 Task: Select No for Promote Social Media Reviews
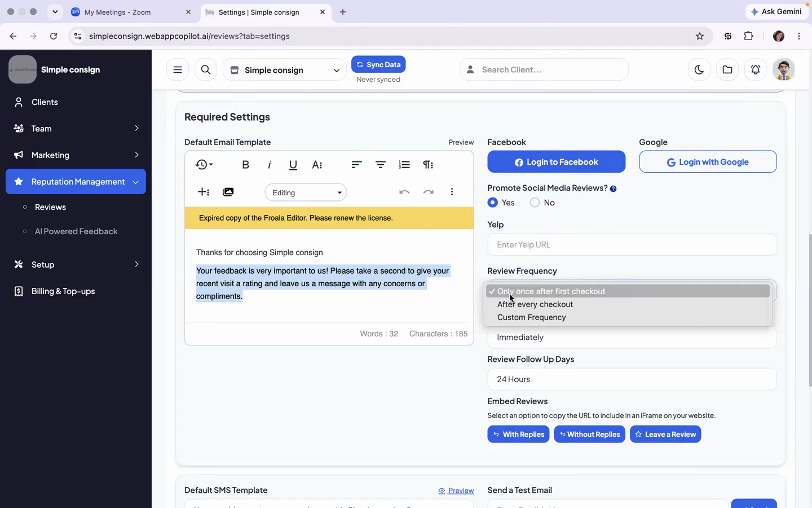point(535,203)
